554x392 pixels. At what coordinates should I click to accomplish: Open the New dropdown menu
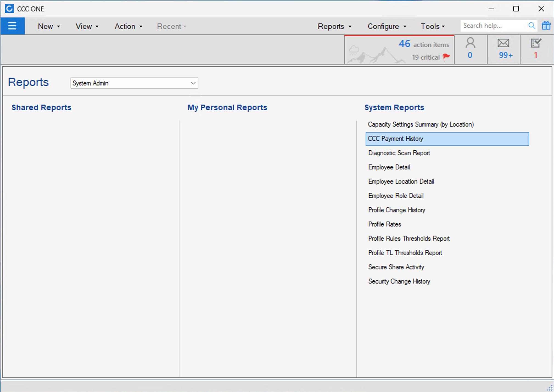tap(49, 26)
